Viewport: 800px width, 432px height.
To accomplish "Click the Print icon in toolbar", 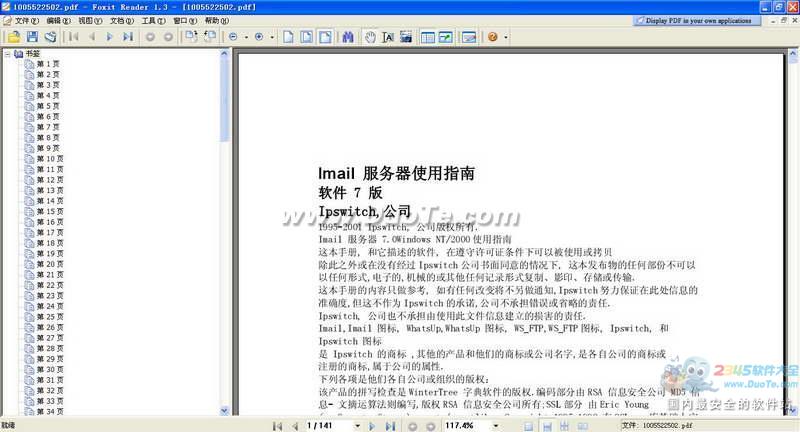I will pyautogui.click(x=50, y=37).
